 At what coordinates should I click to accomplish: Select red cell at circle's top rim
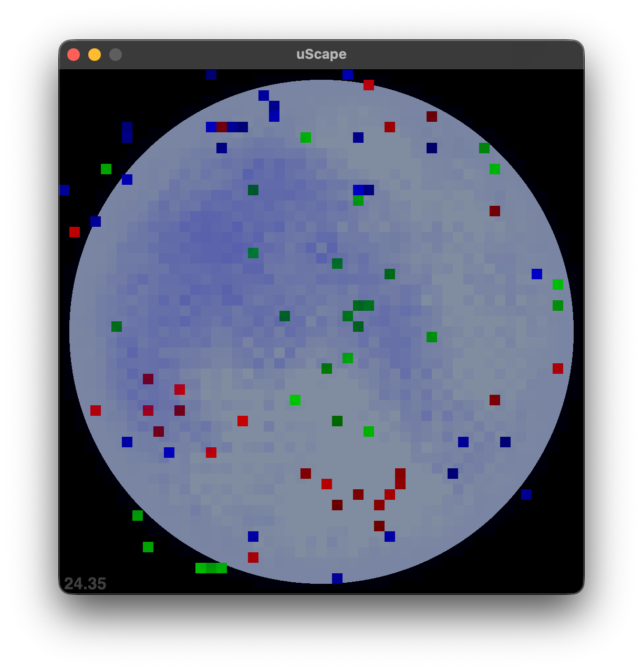pyautogui.click(x=369, y=85)
